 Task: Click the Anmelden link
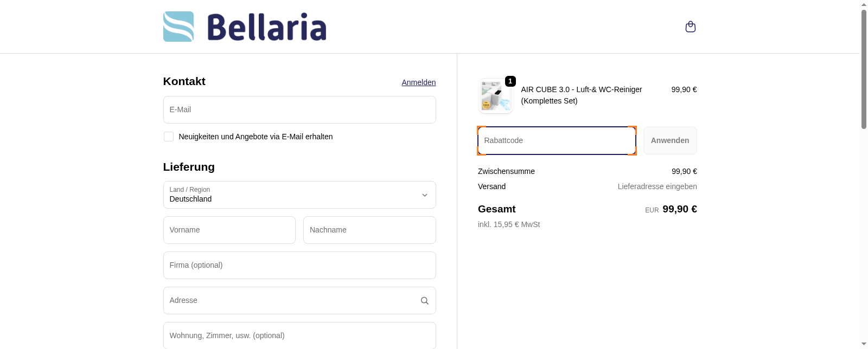[x=418, y=82]
